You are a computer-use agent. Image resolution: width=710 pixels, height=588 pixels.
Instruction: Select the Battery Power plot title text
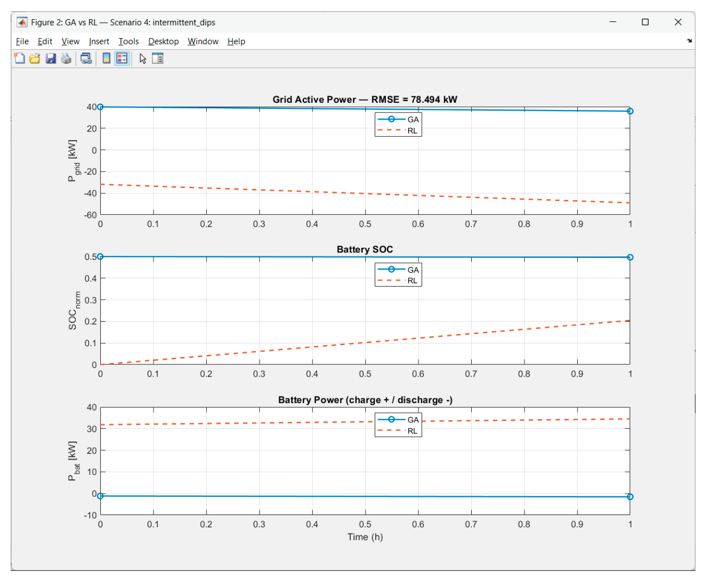[x=365, y=400]
